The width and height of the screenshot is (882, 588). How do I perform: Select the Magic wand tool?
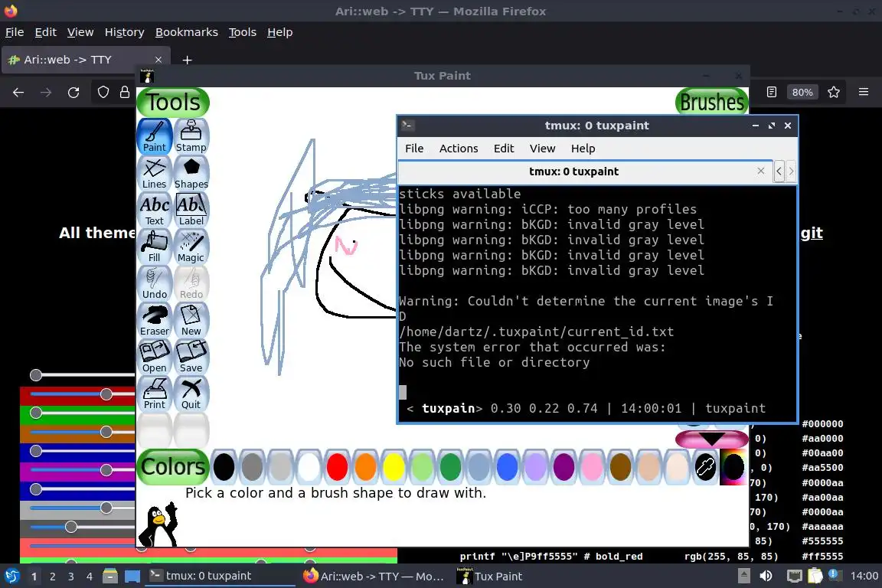[191, 246]
